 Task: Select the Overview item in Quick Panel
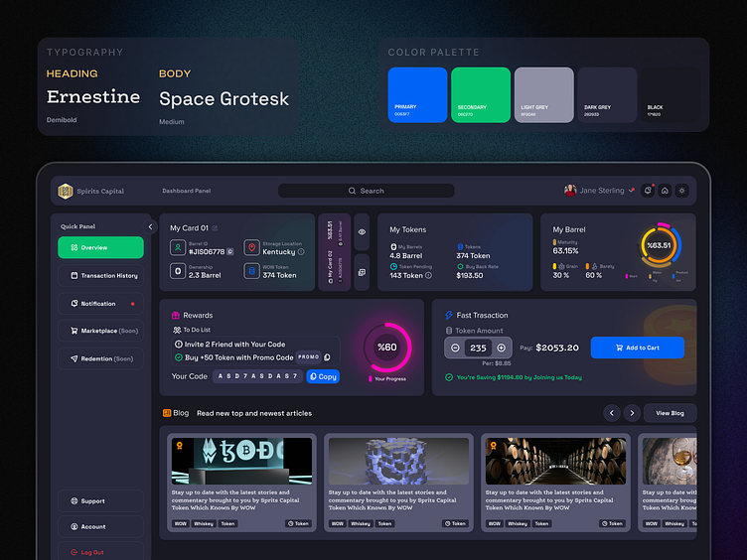coord(100,248)
